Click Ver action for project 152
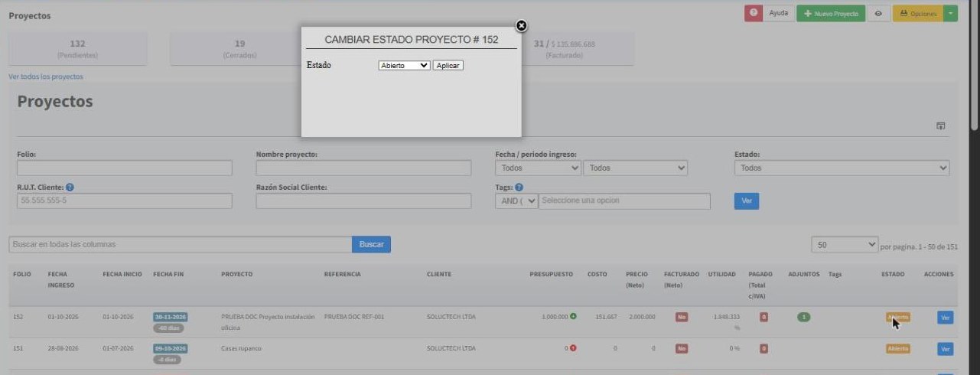This screenshot has width=980, height=375. point(945,318)
